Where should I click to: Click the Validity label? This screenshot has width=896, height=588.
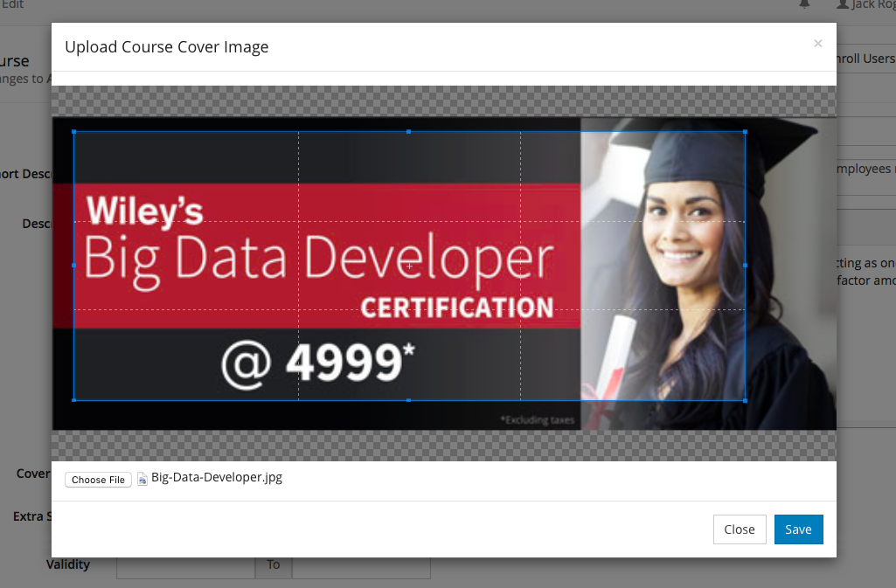(68, 564)
